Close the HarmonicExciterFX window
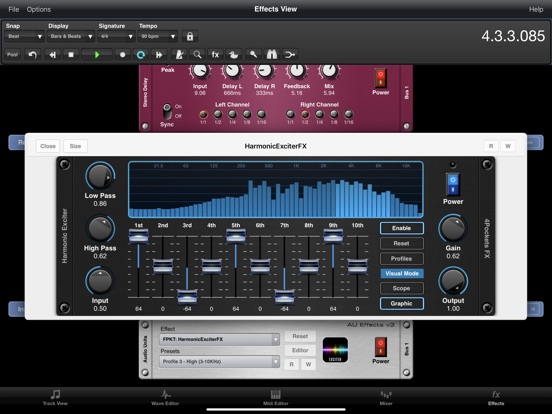552x414 pixels. point(48,146)
